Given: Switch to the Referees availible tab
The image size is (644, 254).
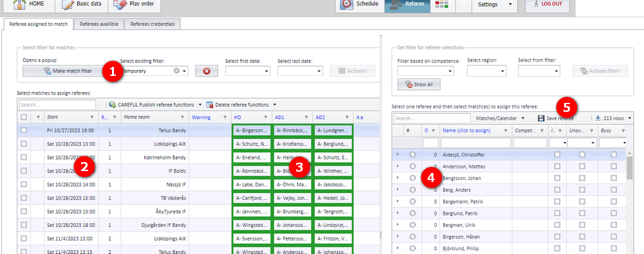Looking at the screenshot, I should click(99, 24).
